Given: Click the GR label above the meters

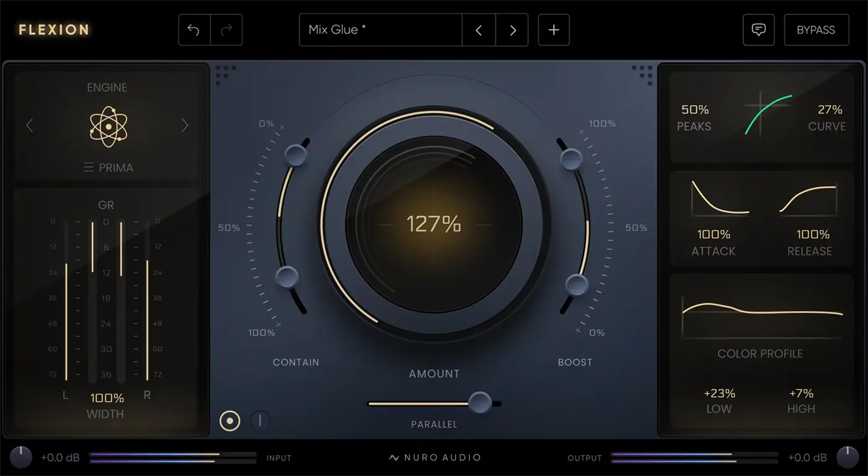Looking at the screenshot, I should tap(106, 205).
